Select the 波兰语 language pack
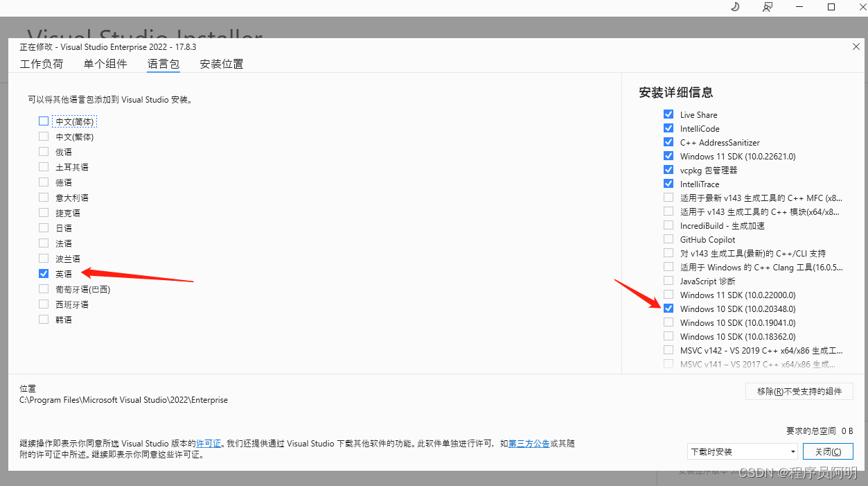The height and width of the screenshot is (486, 868). [44, 259]
